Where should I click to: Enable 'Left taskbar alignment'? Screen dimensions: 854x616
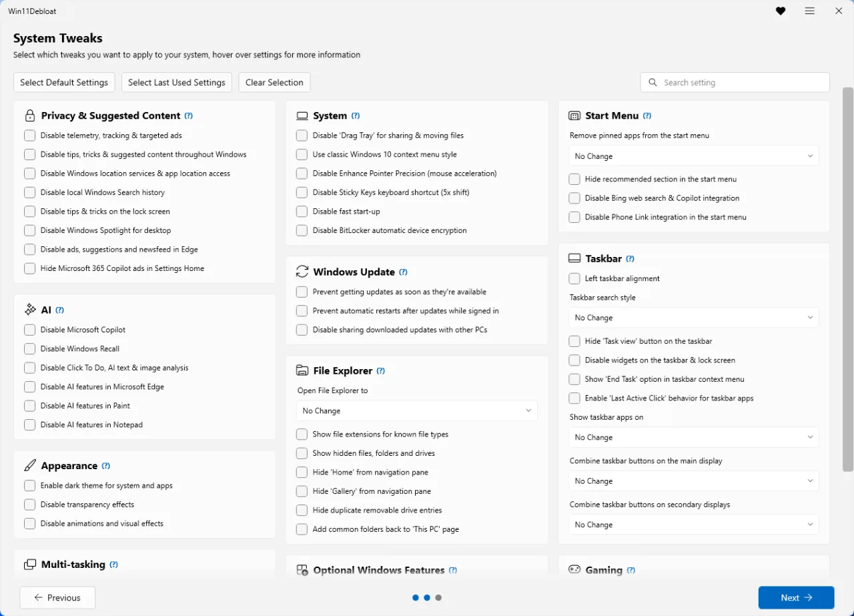pyautogui.click(x=574, y=278)
